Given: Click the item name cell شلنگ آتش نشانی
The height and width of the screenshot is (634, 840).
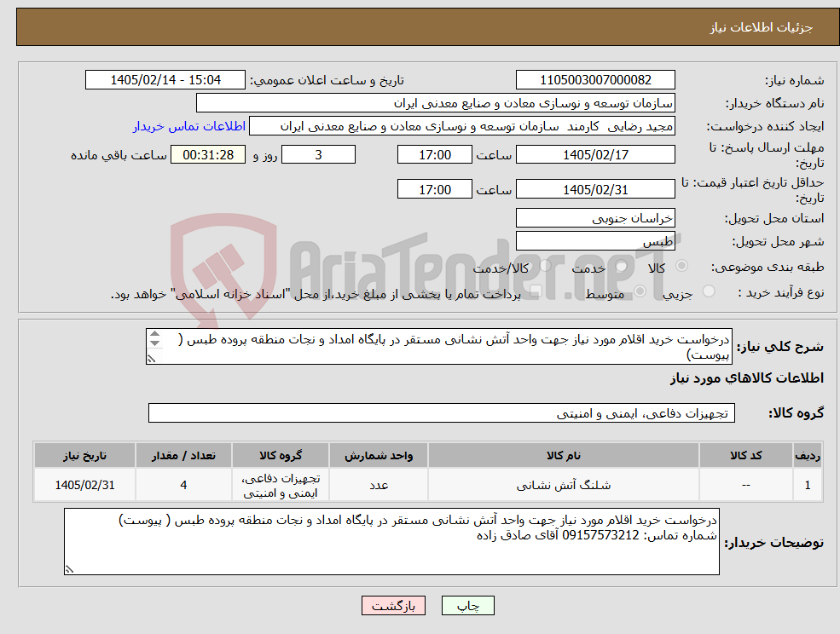Looking at the screenshot, I should [x=563, y=485].
